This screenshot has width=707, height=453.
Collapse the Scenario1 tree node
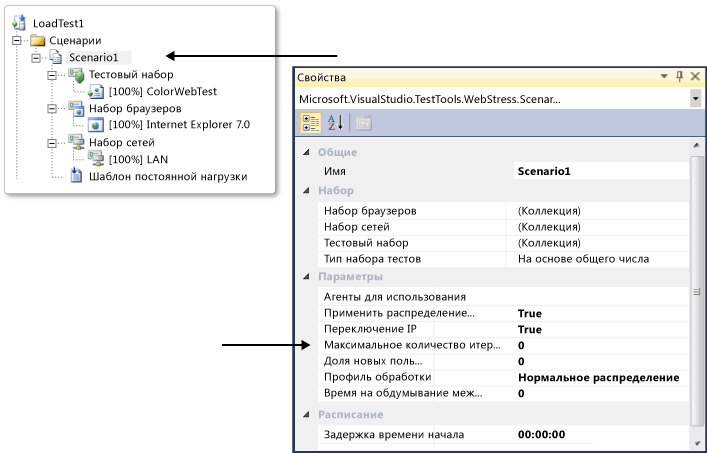pos(36,58)
